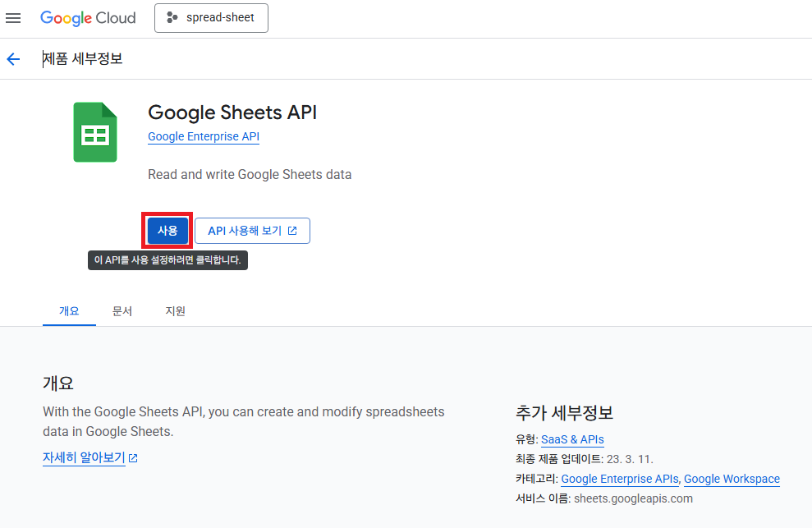Screen dimensions: 812x528
Task: Select the 개요 tab
Action: [x=69, y=311]
